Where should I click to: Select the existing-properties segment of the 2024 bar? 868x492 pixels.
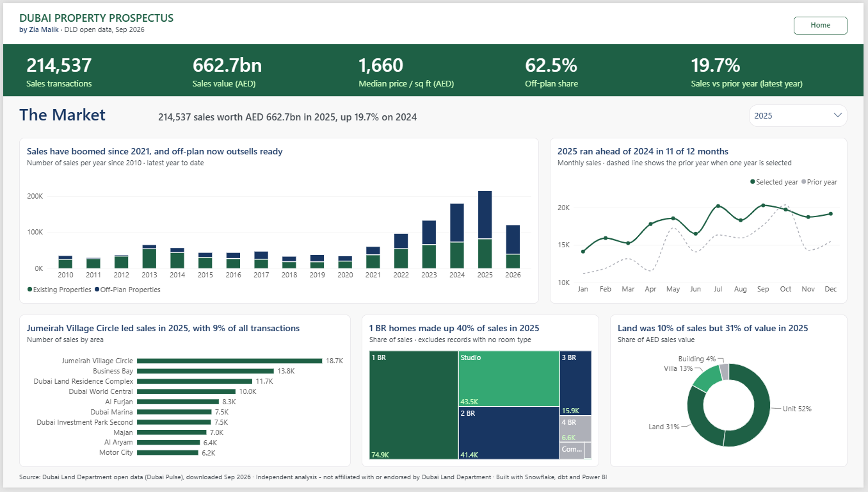[457, 255]
